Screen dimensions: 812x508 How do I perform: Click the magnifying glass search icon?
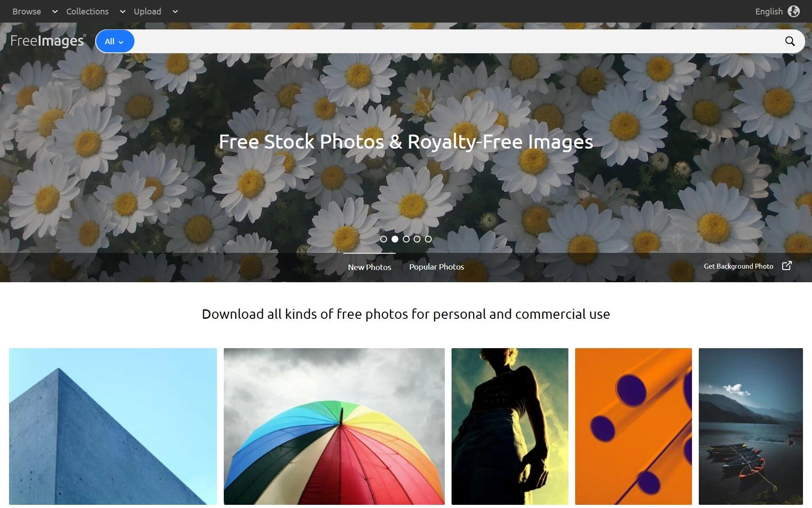click(x=790, y=41)
